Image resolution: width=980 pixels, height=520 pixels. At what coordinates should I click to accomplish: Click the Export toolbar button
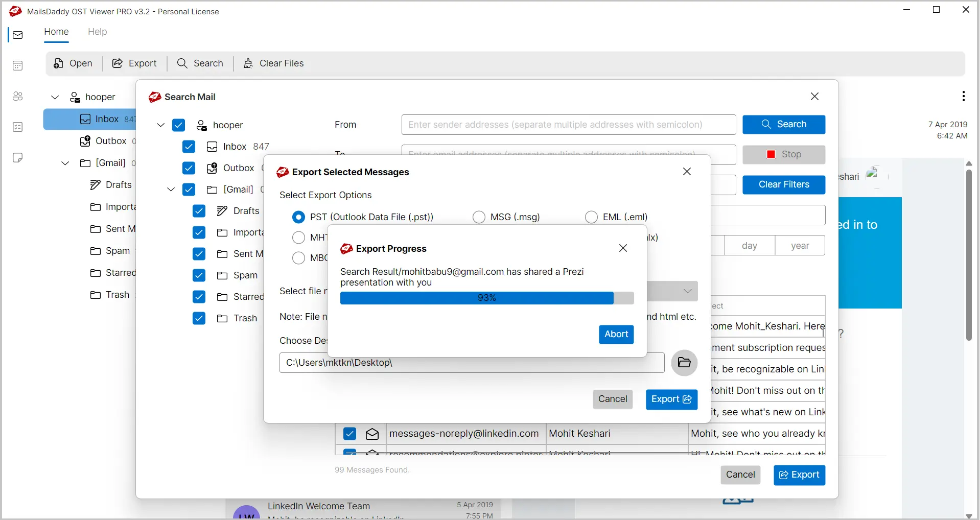[x=135, y=63]
